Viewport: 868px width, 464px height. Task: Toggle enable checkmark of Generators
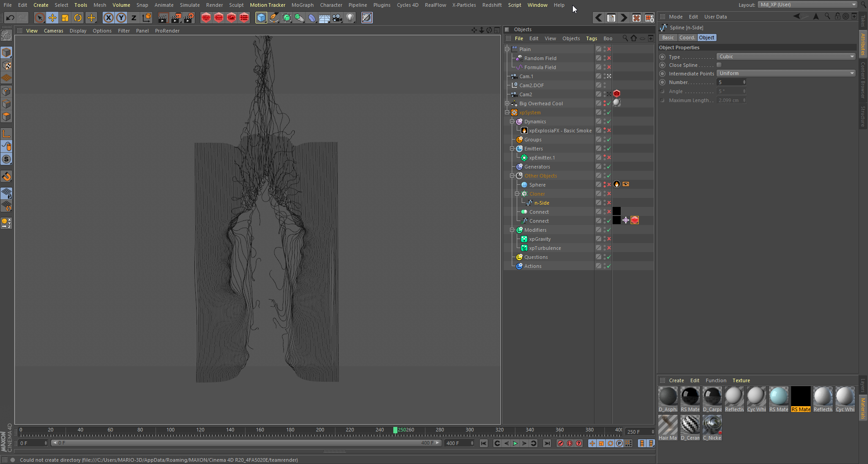[609, 167]
